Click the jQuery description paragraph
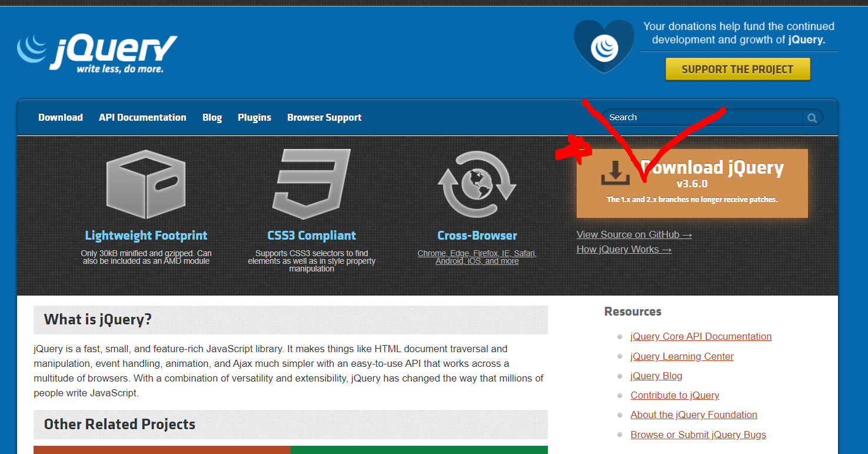The width and height of the screenshot is (868, 454). click(288, 371)
